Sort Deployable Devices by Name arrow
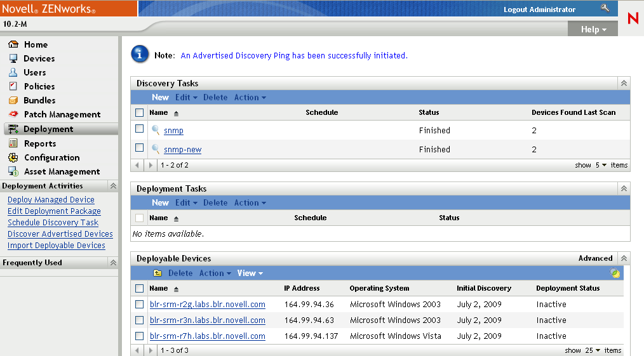 coord(176,289)
